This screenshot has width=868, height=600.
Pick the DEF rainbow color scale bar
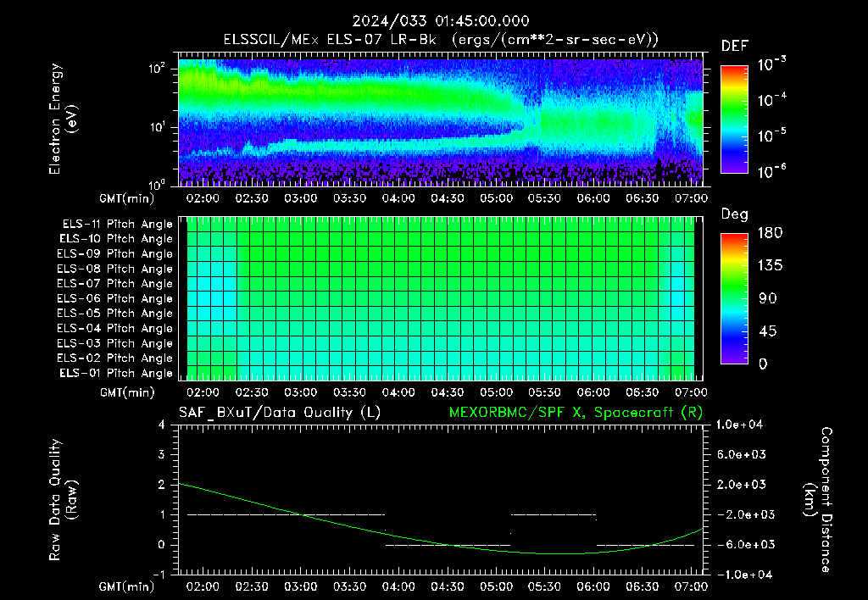(x=734, y=119)
